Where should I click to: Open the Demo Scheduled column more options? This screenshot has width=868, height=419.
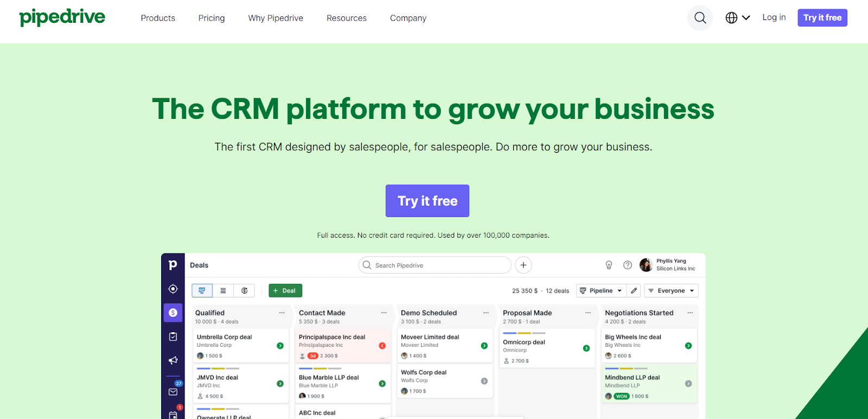pyautogui.click(x=486, y=313)
